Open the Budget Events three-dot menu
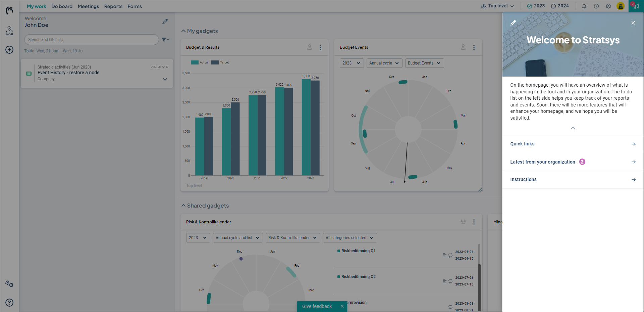Viewport: 644px width, 312px height. 474,47
